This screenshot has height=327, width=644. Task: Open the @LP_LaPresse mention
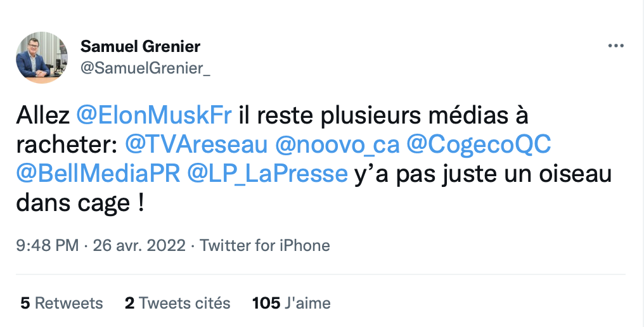[x=267, y=174]
